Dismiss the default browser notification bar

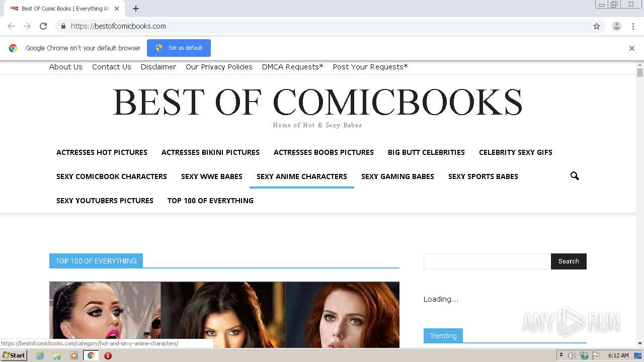[632, 48]
